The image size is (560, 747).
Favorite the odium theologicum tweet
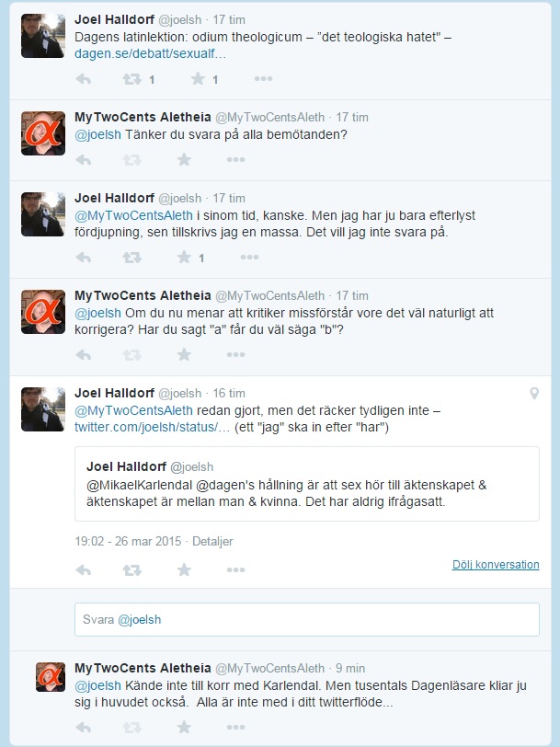pyautogui.click(x=197, y=80)
